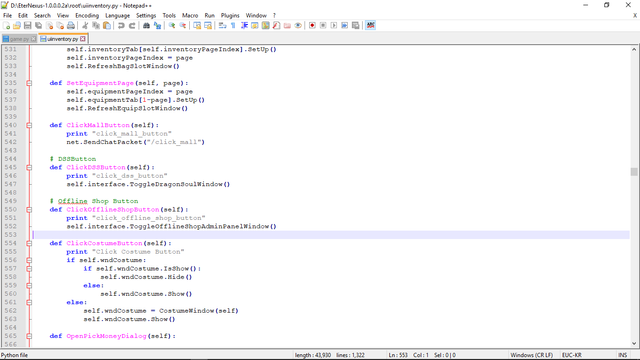Toggle synchronize horizontal scrolling
The width and height of the screenshot is (640, 360).
(208, 25)
